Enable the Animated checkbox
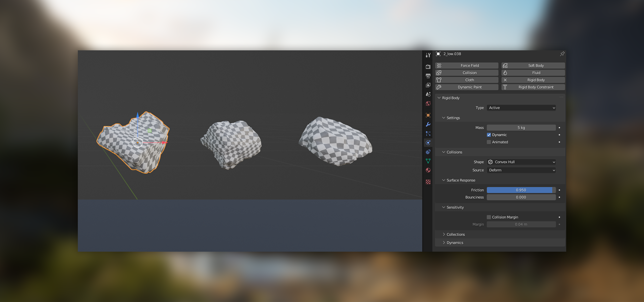The image size is (644, 302). (x=489, y=142)
